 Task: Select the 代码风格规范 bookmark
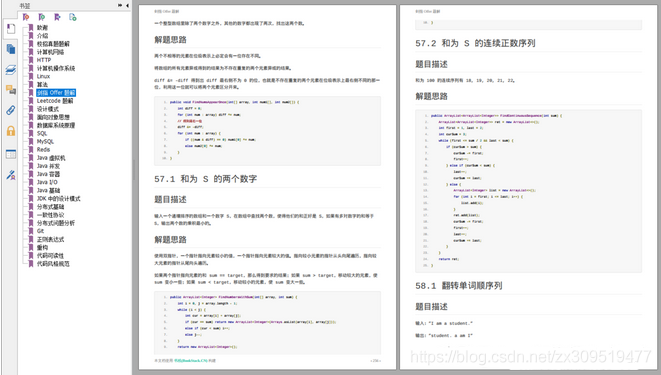tap(53, 264)
